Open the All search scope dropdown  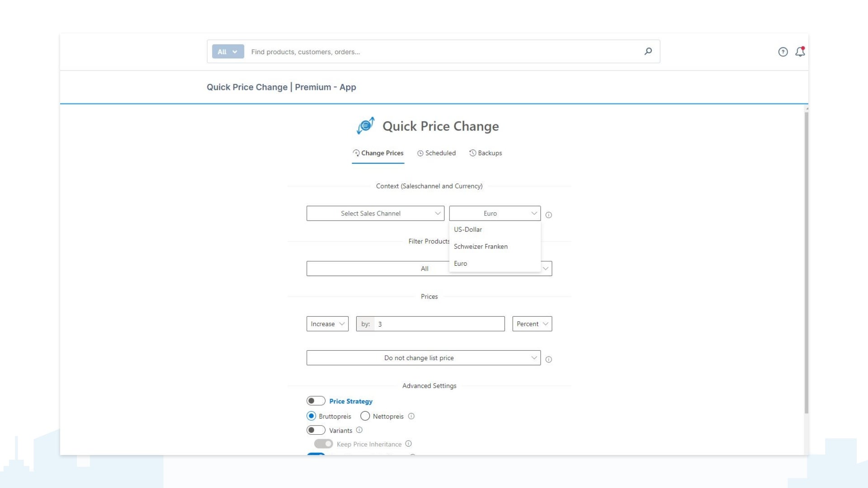pyautogui.click(x=228, y=52)
